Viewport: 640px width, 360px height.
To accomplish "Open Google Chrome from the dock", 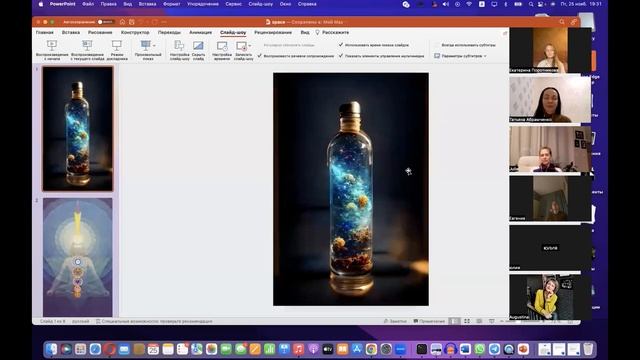I will (371, 349).
